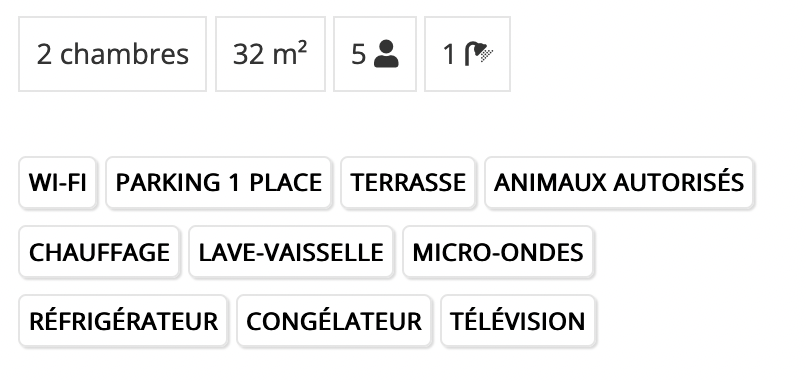Click the word chambres in first box
The height and width of the screenshot is (382, 806).
click(x=124, y=54)
